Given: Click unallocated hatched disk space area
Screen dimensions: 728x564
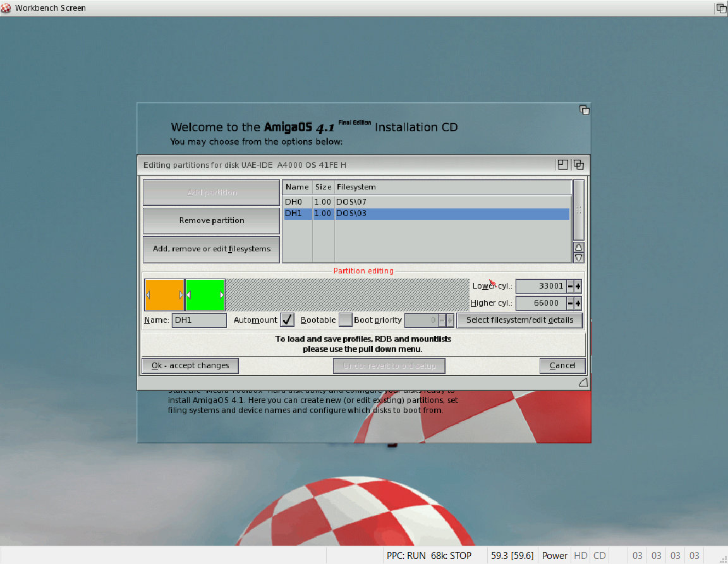Looking at the screenshot, I should pos(348,295).
